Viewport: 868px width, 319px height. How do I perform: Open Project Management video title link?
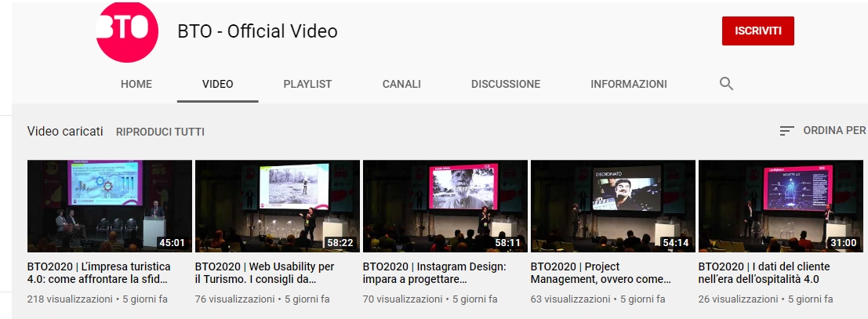point(601,273)
